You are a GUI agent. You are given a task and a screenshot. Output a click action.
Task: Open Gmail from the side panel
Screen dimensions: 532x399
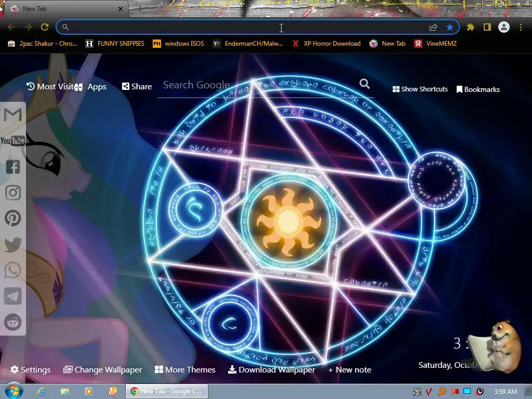12,115
